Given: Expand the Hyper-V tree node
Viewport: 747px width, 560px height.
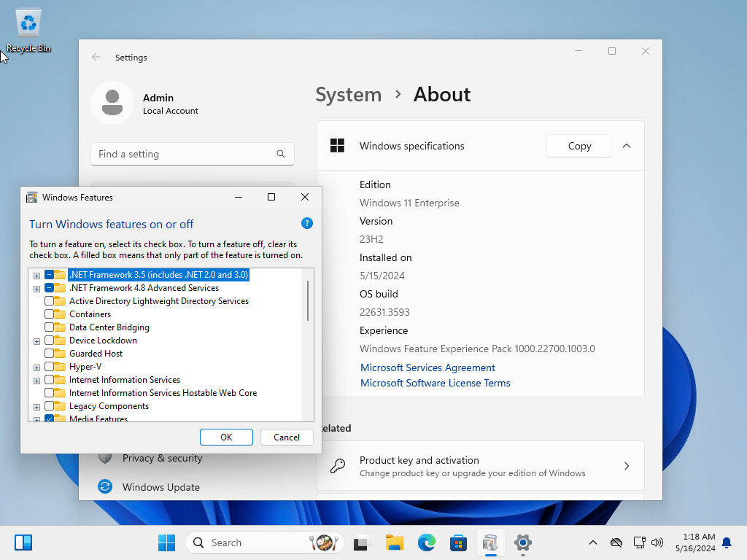Looking at the screenshot, I should [36, 367].
